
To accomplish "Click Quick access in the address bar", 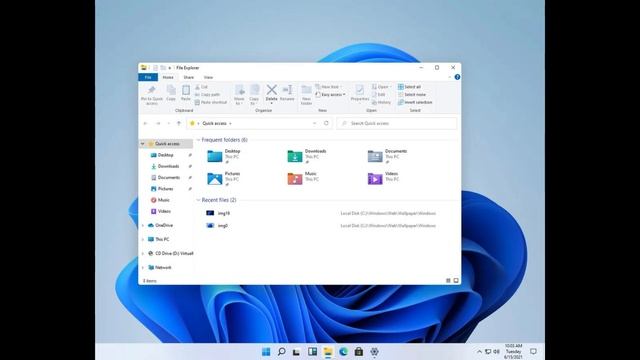I will point(214,123).
